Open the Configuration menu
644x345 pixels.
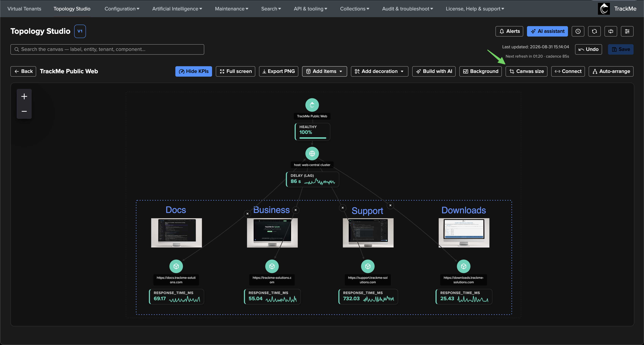click(122, 9)
